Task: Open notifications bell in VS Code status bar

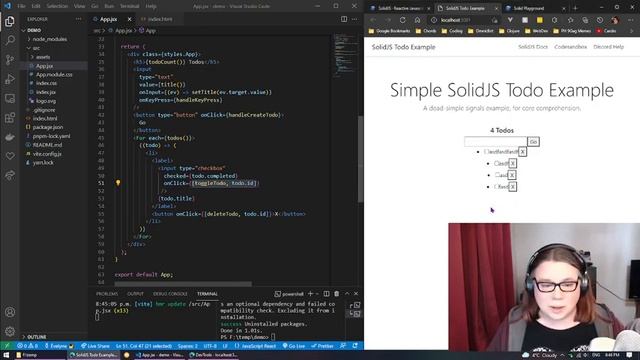Action: 355,346
